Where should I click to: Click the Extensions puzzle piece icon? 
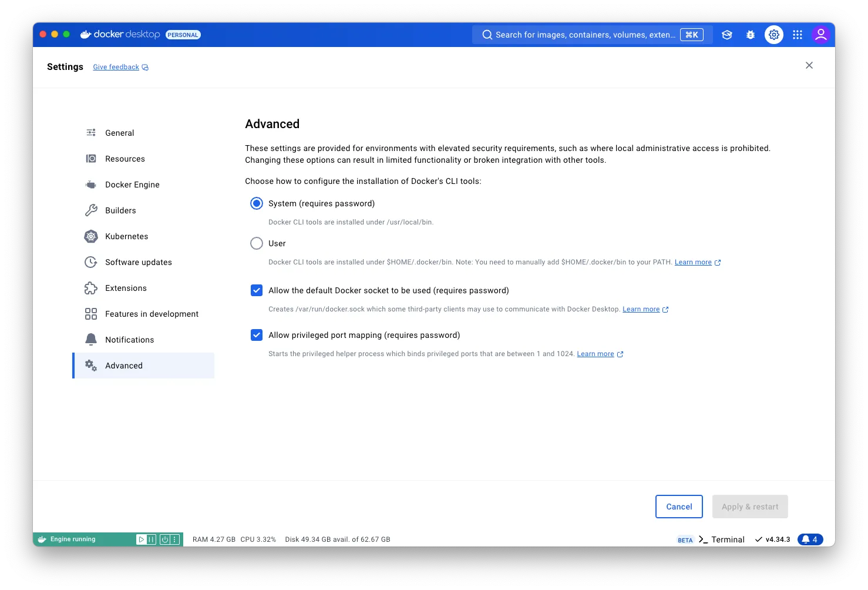pos(91,288)
